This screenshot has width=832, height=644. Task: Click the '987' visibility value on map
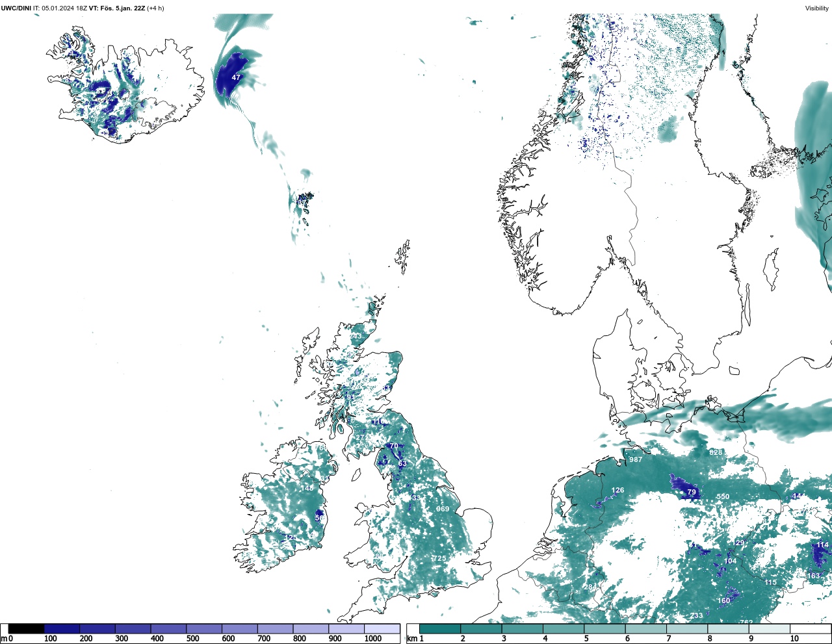coord(636,459)
